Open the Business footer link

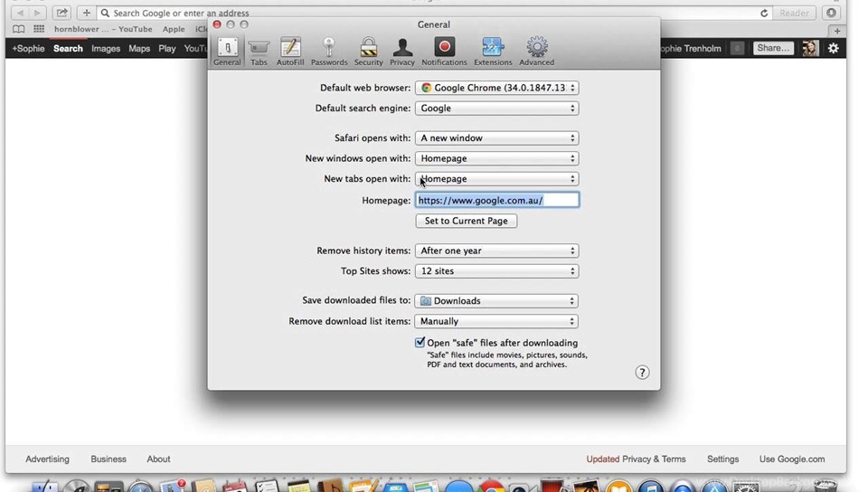click(x=108, y=459)
